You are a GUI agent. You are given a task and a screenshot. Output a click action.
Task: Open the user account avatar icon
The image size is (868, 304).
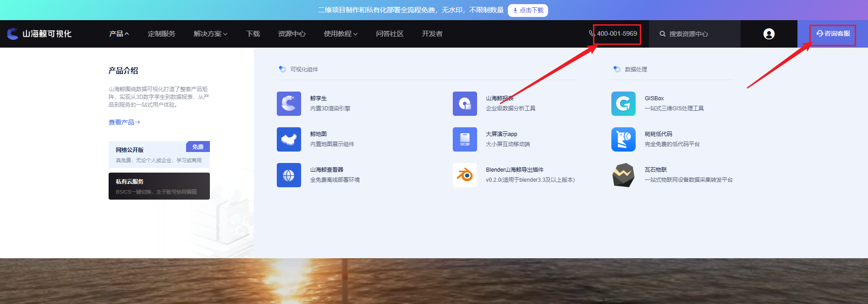coord(769,34)
